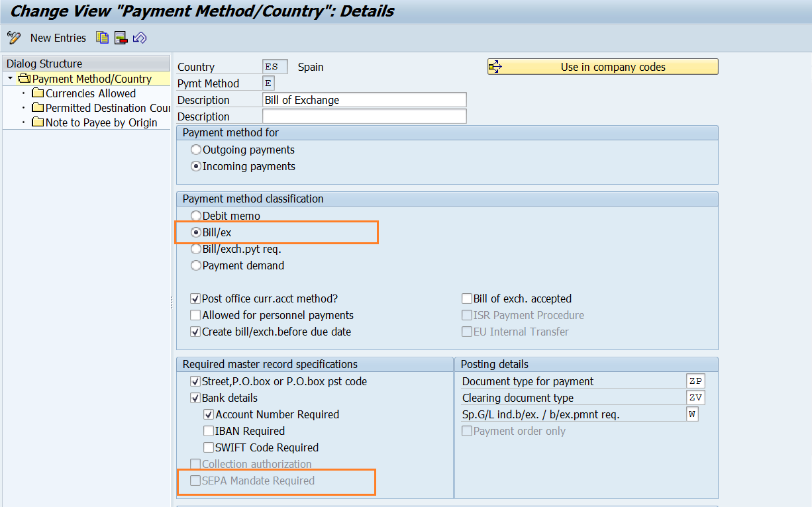Click the 'Document type for payment' label
This screenshot has height=507, width=812.
click(528, 381)
